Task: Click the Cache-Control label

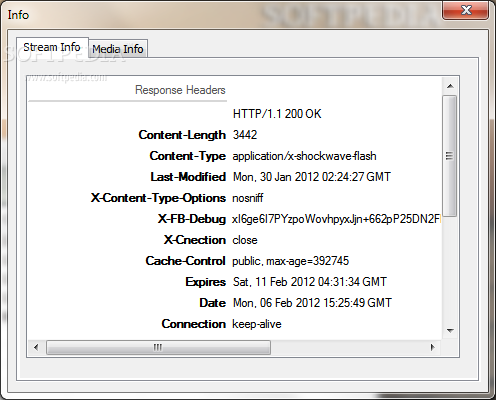Action: [186, 261]
